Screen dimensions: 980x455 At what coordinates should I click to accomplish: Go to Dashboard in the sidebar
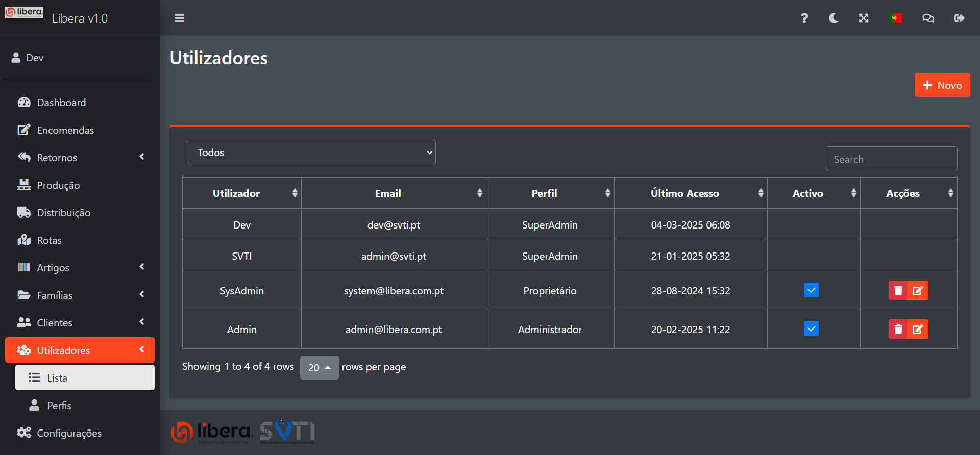61,103
